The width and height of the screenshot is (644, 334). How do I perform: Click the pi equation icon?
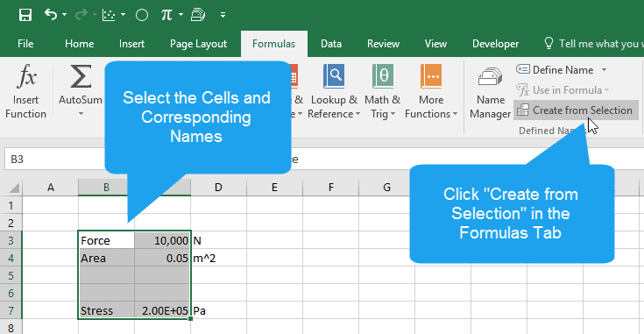pos(166,15)
